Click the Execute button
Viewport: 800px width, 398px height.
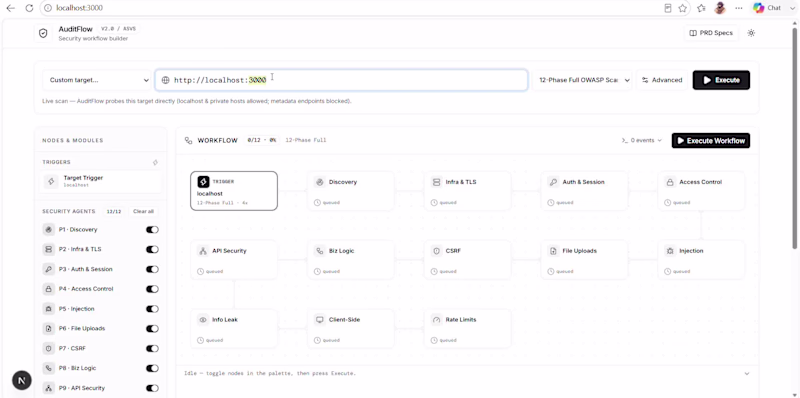pyautogui.click(x=721, y=80)
